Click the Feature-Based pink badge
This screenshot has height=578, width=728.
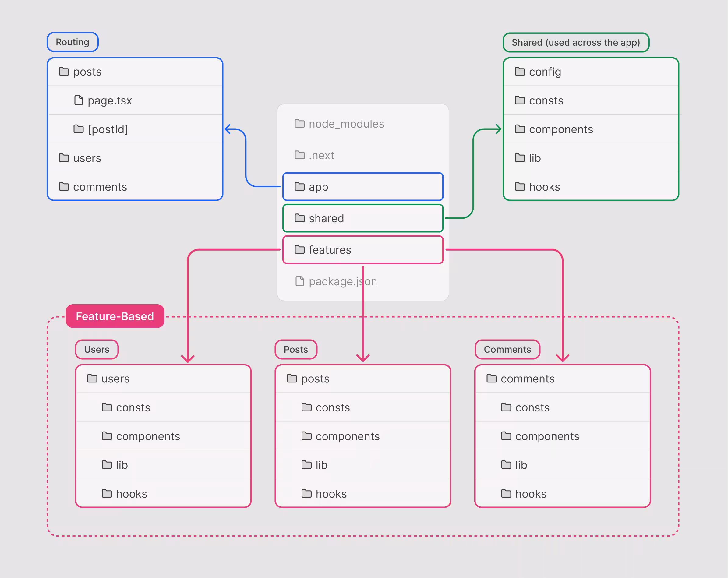(x=115, y=316)
